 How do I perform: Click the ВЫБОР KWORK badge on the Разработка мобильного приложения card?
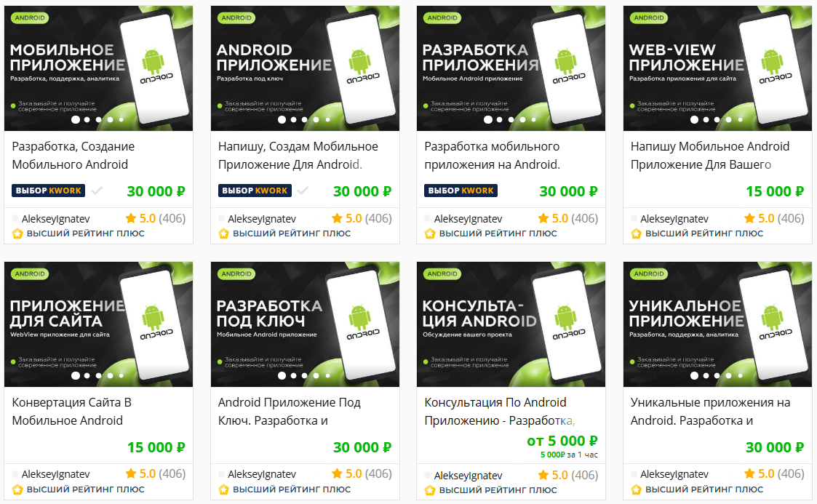click(x=461, y=191)
